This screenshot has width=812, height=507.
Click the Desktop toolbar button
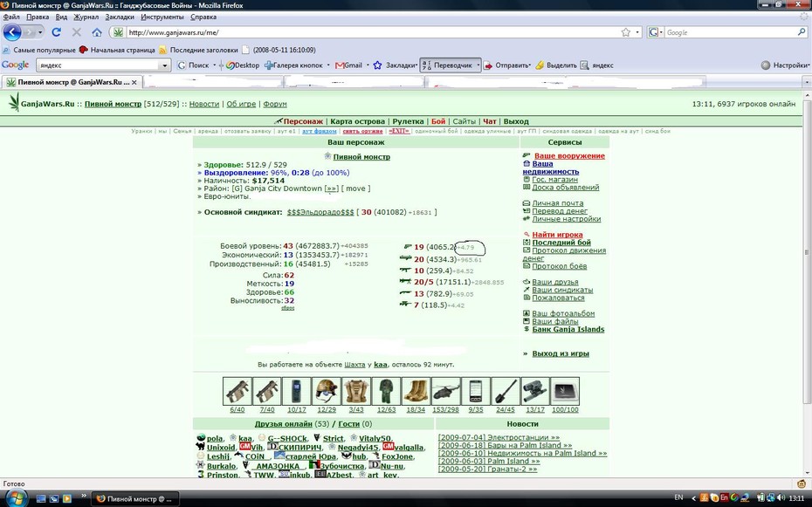click(243, 65)
